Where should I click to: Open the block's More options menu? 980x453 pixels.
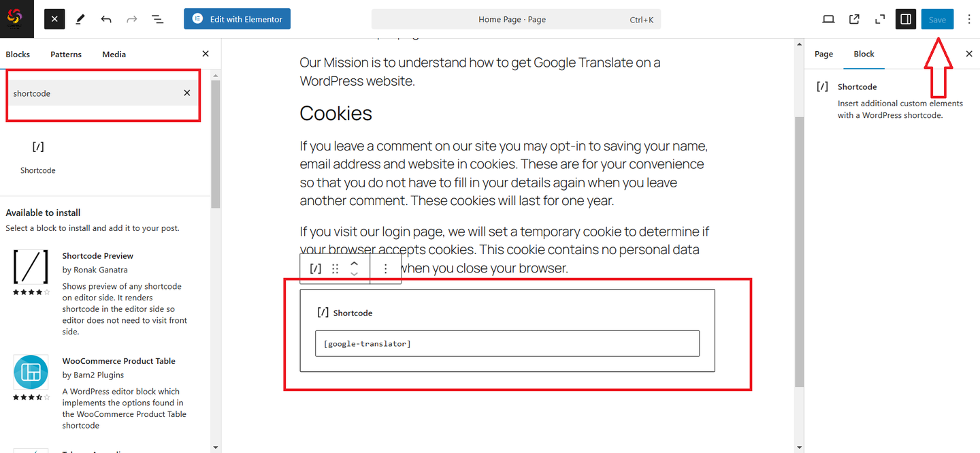[385, 268]
